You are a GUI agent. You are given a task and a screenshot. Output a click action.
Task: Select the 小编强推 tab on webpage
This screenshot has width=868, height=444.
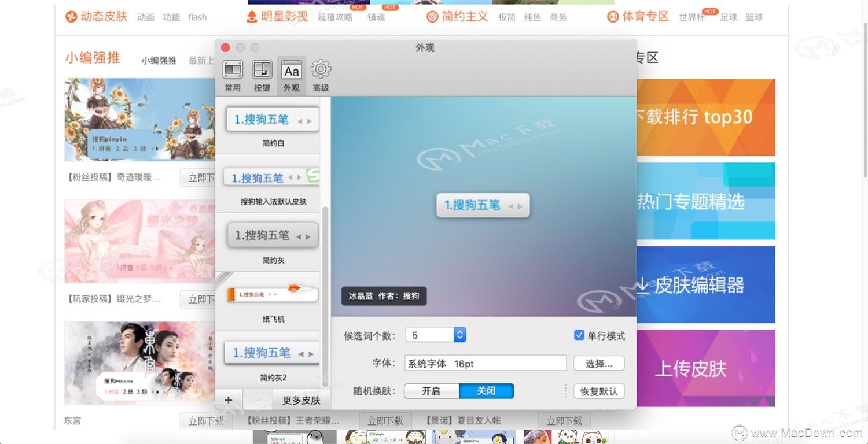159,60
